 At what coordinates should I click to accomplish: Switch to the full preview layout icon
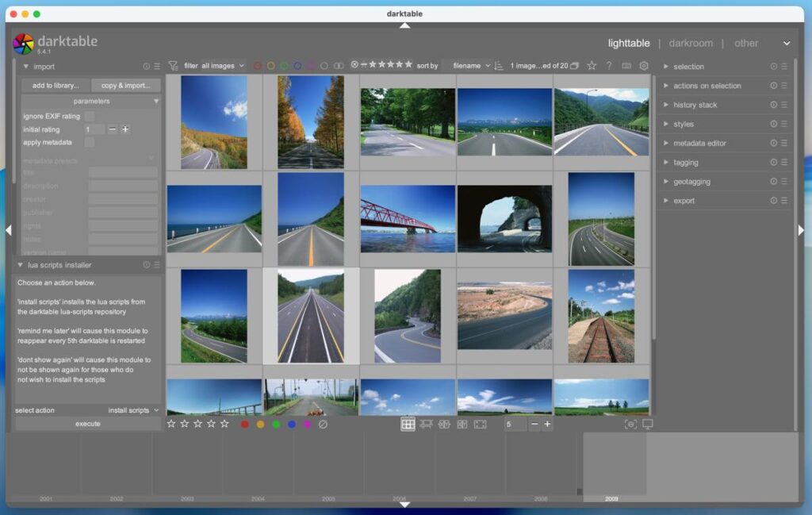tap(480, 425)
